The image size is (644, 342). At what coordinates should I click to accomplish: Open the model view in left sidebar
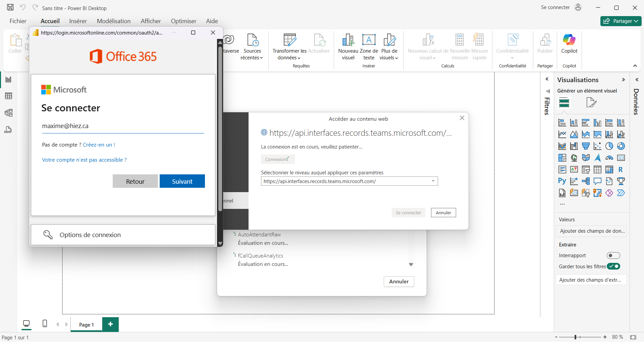tap(9, 113)
